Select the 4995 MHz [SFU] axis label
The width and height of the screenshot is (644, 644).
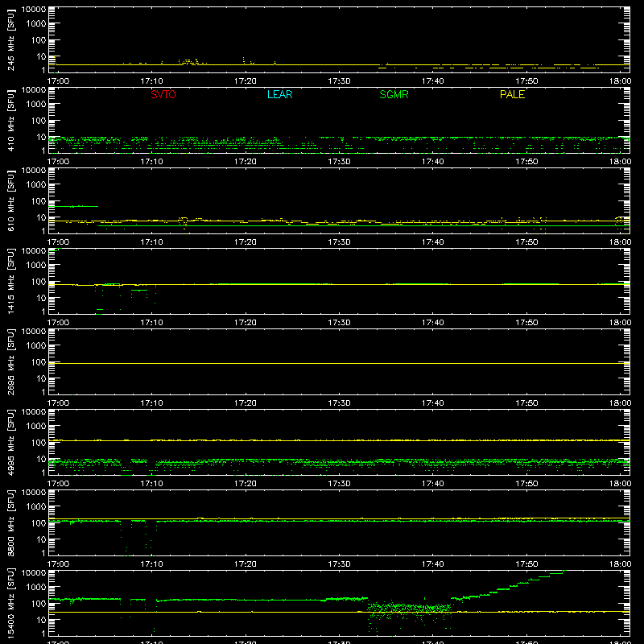10,442
